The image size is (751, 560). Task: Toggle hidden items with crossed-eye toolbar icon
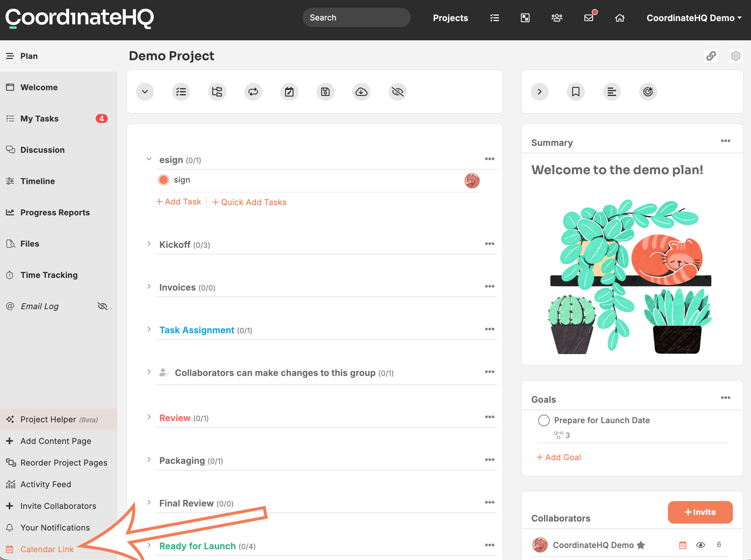tap(398, 92)
